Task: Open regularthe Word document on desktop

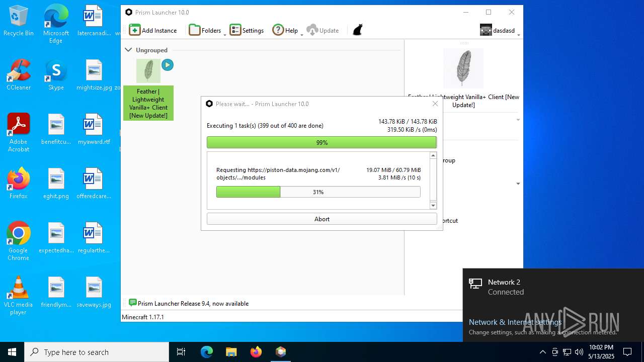Action: click(x=94, y=238)
